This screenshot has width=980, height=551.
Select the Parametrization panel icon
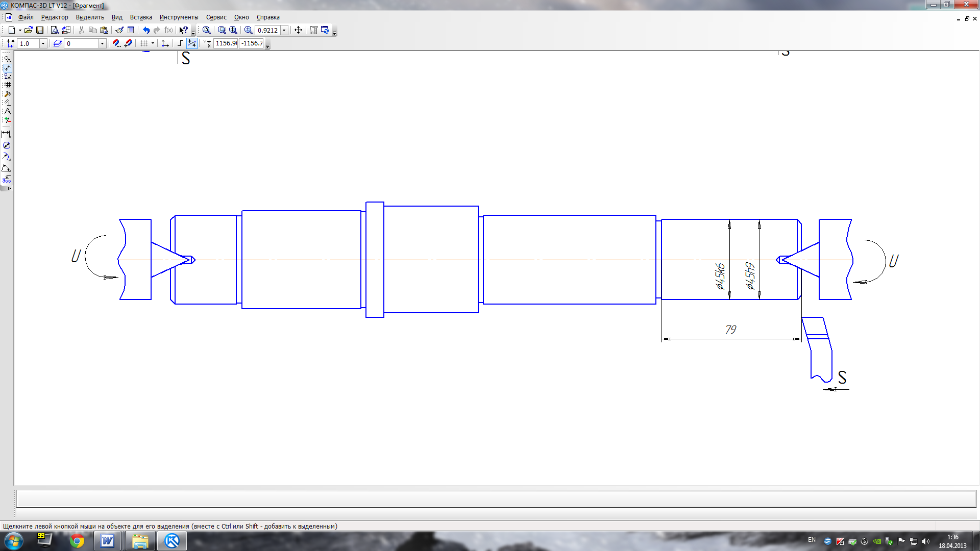(x=7, y=103)
